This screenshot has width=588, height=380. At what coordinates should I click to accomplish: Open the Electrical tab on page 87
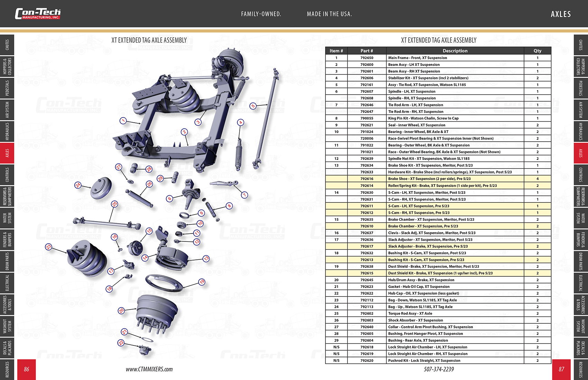click(581, 283)
